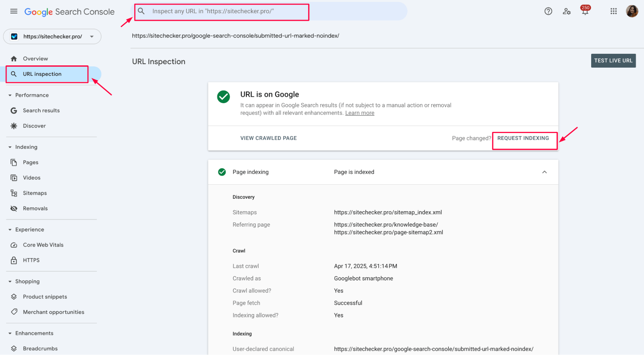The width and height of the screenshot is (644, 355).
Task: Click the search magnifier icon in URL bar
Action: [x=141, y=11]
